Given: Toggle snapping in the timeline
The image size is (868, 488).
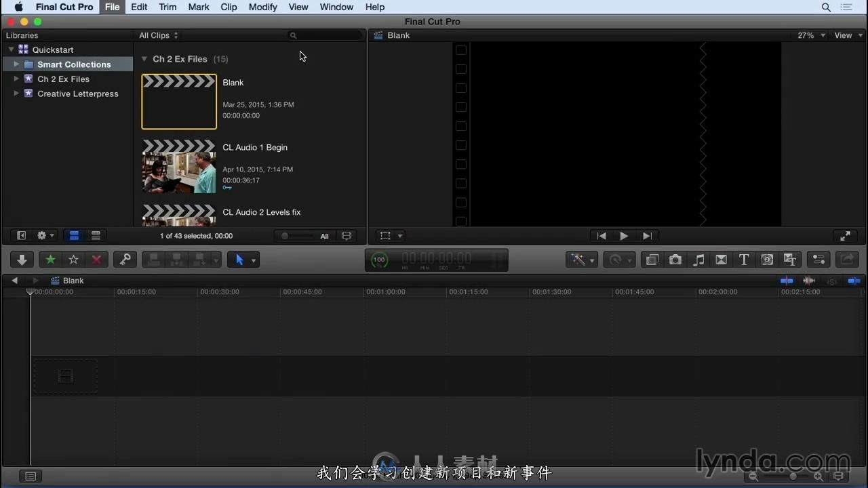Looking at the screenshot, I should tap(854, 281).
